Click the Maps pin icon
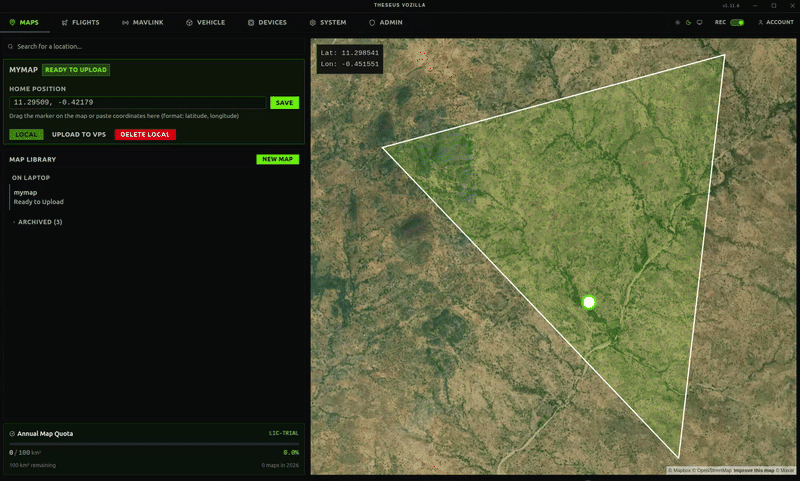Image resolution: width=800 pixels, height=481 pixels. [x=12, y=22]
